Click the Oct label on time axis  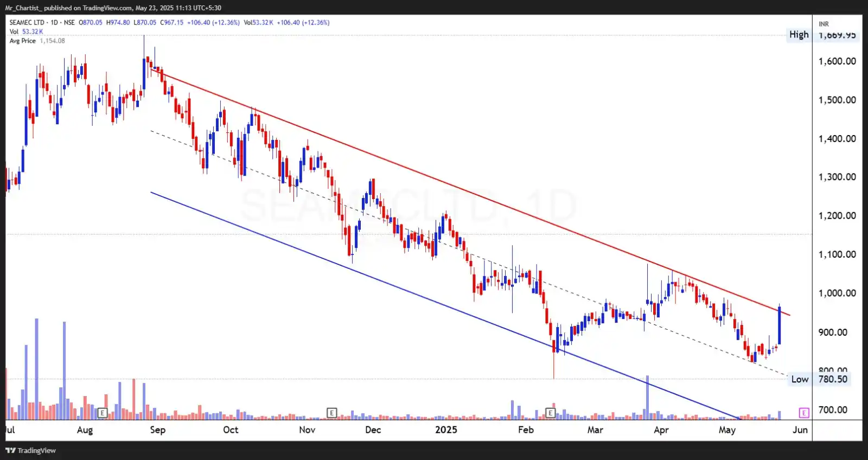(x=231, y=430)
